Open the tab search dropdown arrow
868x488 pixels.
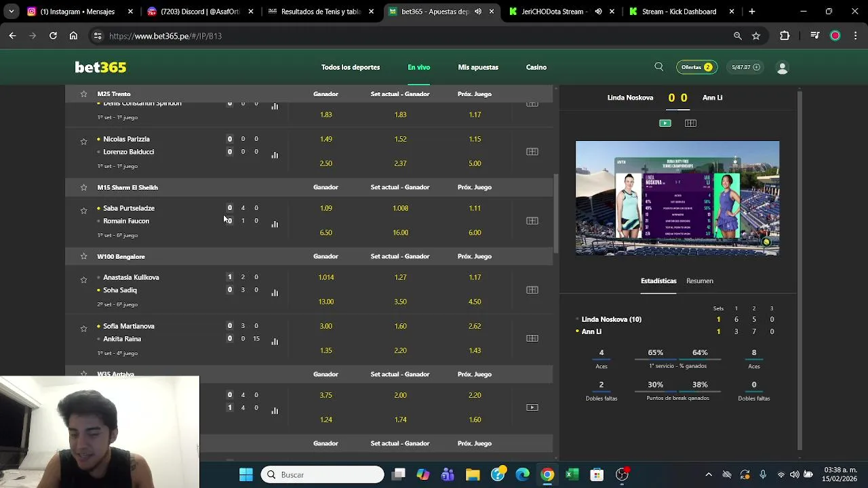point(12,12)
